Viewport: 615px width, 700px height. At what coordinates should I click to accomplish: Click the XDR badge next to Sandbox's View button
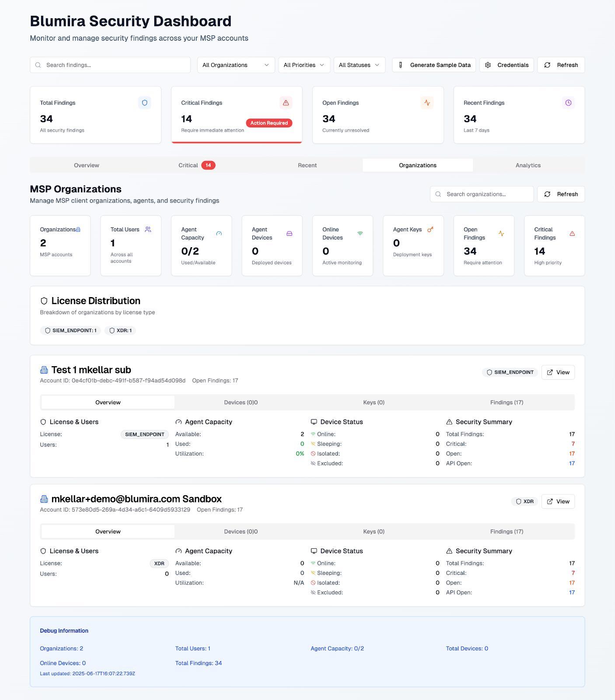pyautogui.click(x=524, y=501)
